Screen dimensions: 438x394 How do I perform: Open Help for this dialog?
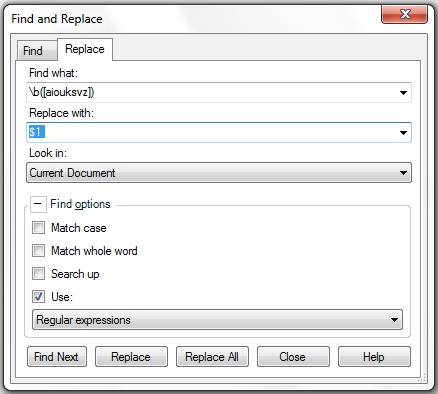[374, 357]
